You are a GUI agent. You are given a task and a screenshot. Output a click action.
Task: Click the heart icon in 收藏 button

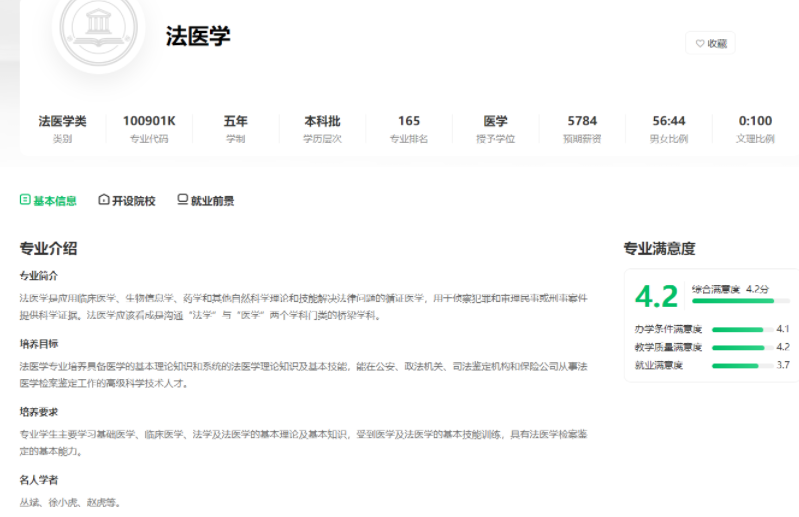[700, 43]
